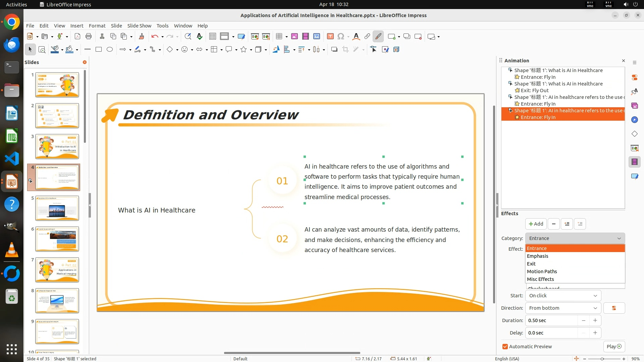644x362 pixels.
Task: Toggle Automatic Preview checkbox
Action: click(x=505, y=347)
